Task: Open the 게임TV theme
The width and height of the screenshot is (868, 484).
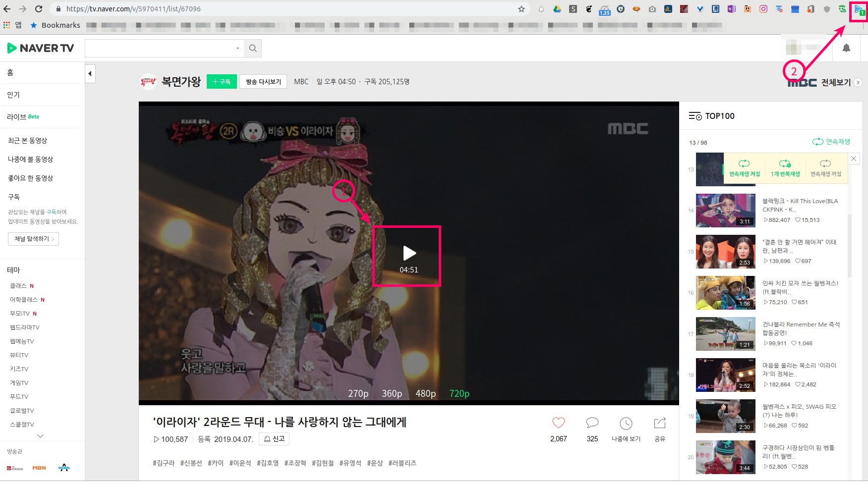Action: [x=19, y=383]
